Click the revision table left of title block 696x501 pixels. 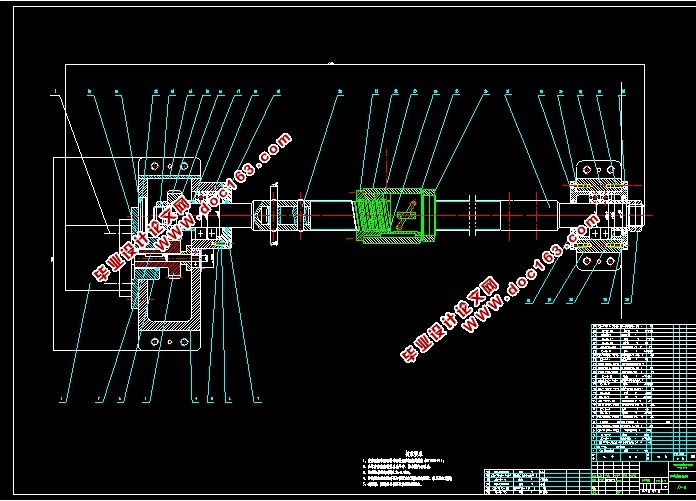point(537,481)
